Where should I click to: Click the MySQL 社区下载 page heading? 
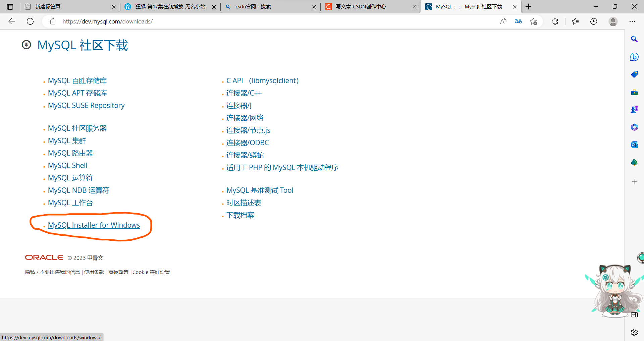83,45
